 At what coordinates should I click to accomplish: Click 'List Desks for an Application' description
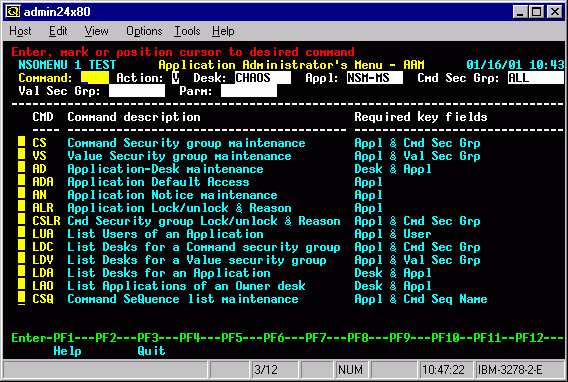(x=169, y=273)
